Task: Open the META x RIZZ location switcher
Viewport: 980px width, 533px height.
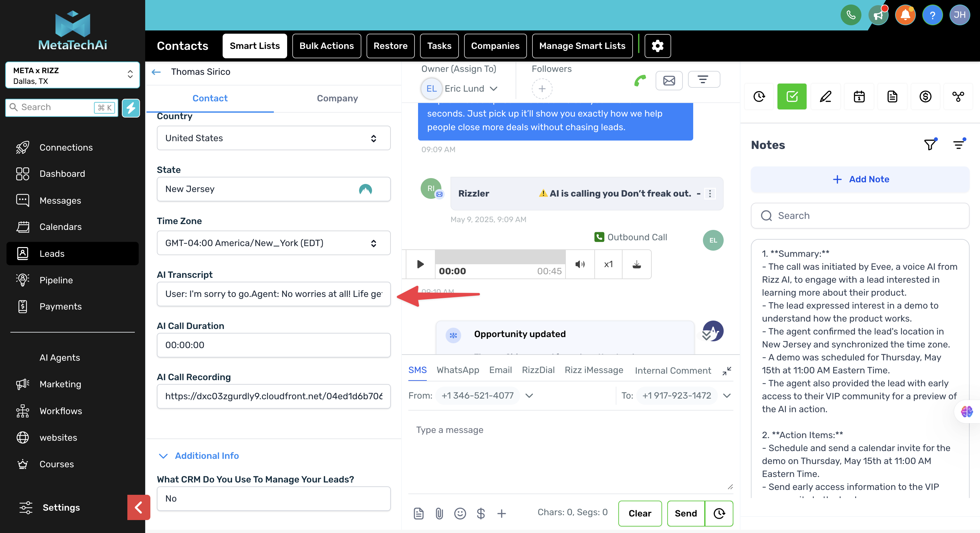Action: coord(73,75)
